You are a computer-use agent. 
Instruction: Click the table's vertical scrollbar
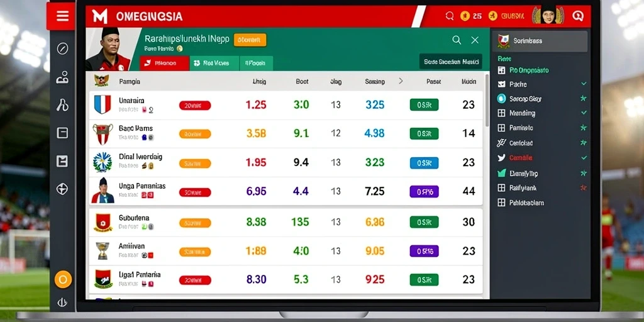[487, 101]
